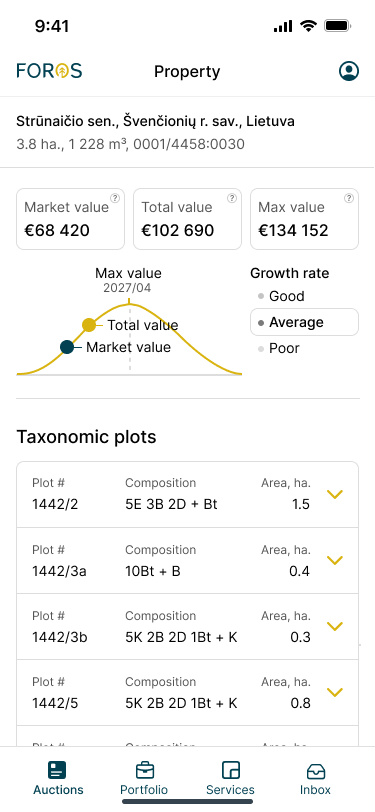375x812 pixels.
Task: Select the Average growth rate option
Action: 304,322
